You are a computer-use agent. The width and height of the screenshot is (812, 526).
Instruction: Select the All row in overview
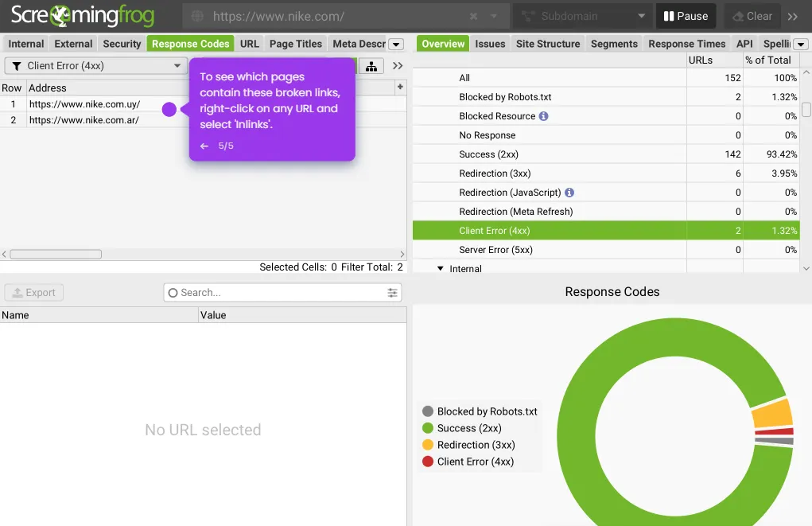(606, 78)
